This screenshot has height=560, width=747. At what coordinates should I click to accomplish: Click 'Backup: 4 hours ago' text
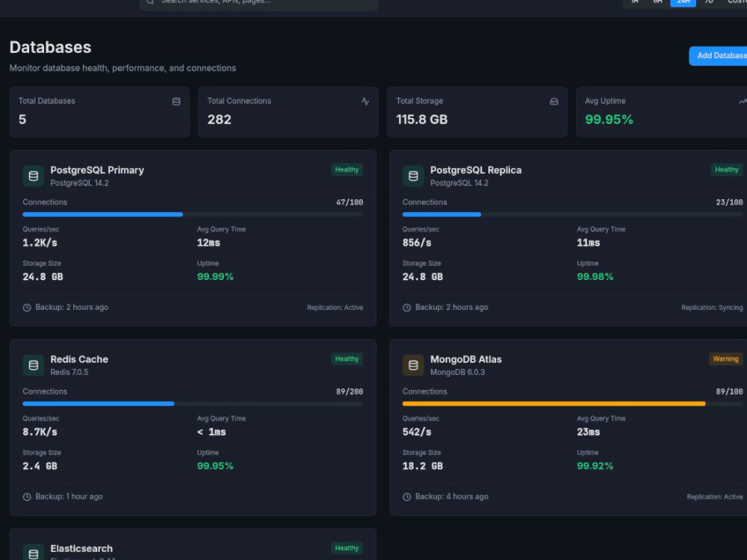click(x=452, y=497)
